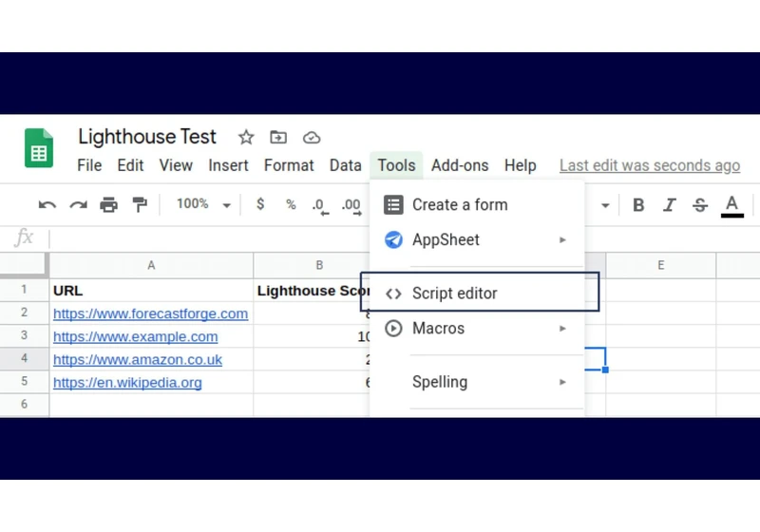The height and width of the screenshot is (532, 760).
Task: Open the Data menu
Action: coord(346,165)
